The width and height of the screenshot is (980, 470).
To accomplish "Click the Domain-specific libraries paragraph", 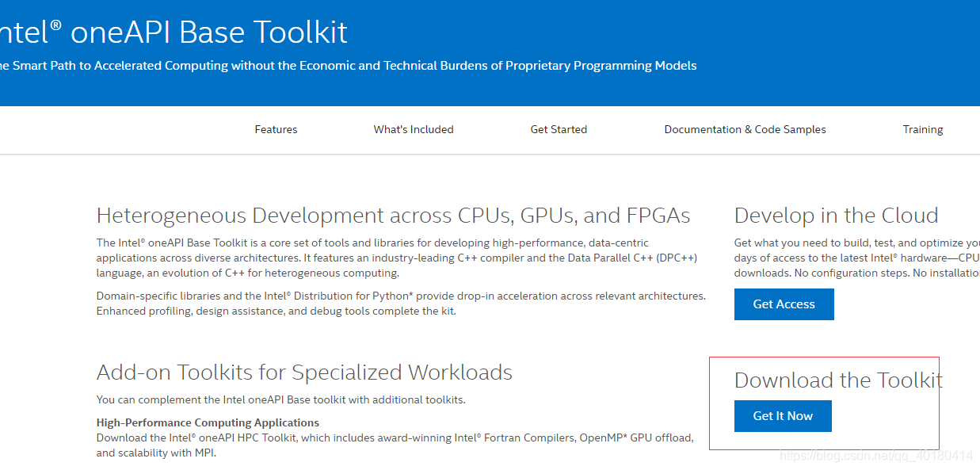I will coord(401,304).
